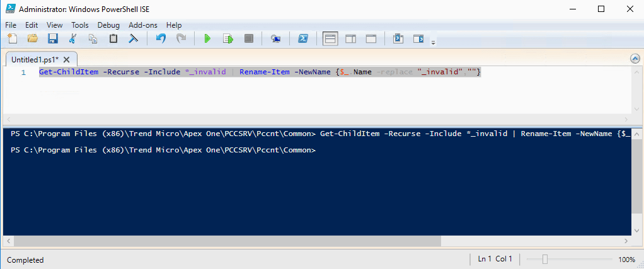
Task: Save the script with the floppy icon
Action: click(53, 39)
